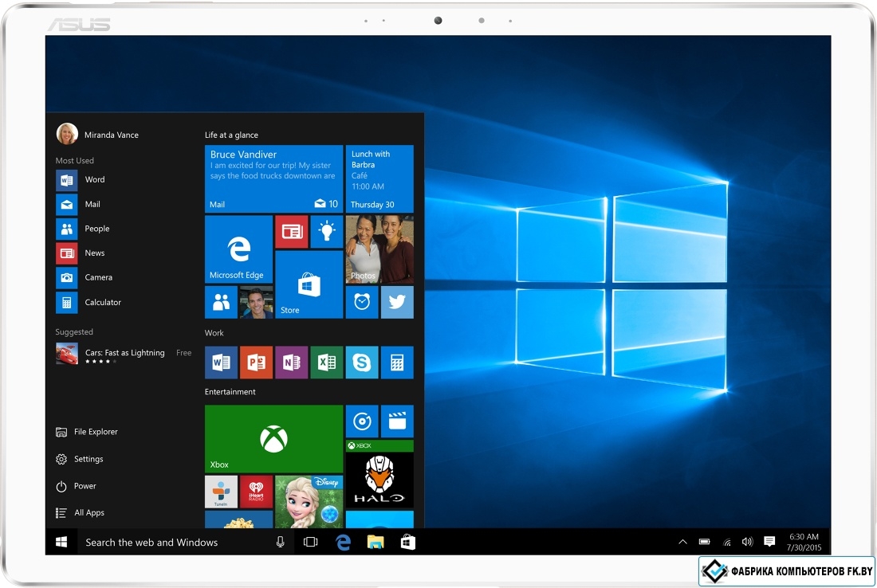Open Store from the taskbar

pos(407,542)
